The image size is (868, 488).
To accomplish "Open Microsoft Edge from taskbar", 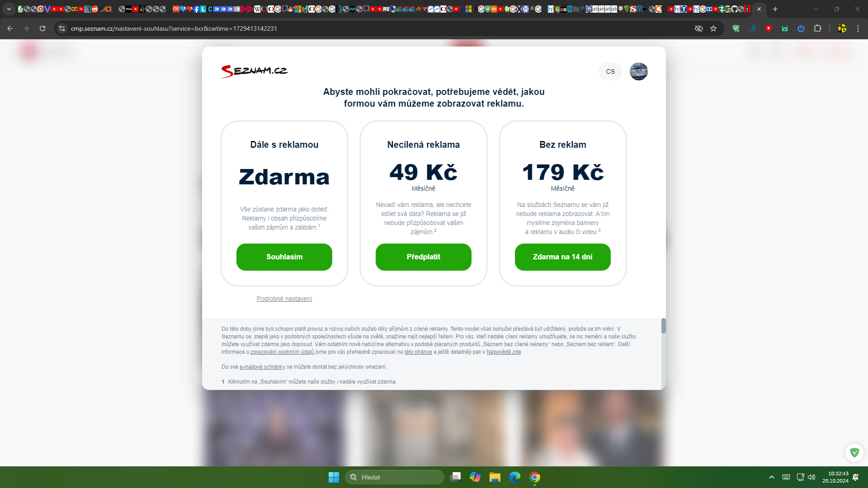I will point(515,477).
